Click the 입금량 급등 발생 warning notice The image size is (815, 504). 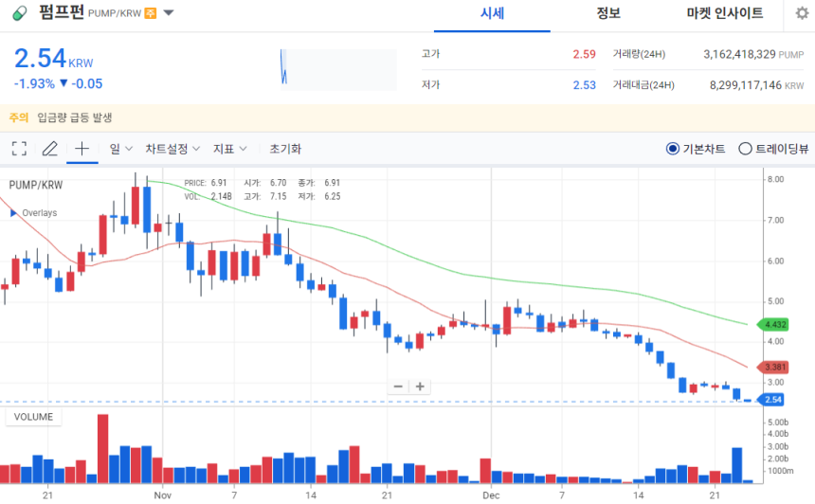[74, 117]
